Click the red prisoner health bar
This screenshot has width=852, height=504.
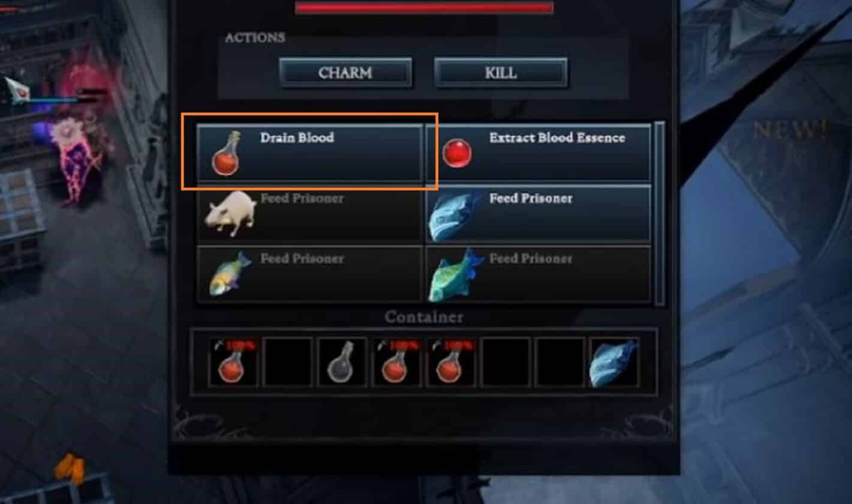(x=424, y=7)
